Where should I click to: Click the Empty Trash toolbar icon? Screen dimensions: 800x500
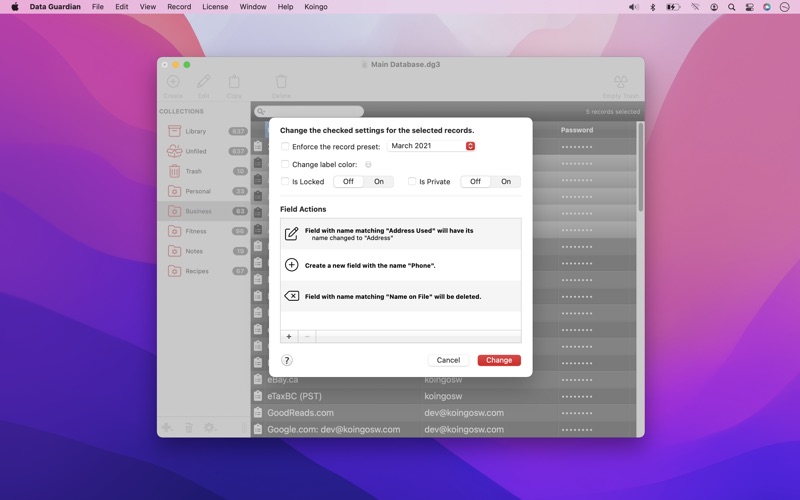tap(620, 82)
